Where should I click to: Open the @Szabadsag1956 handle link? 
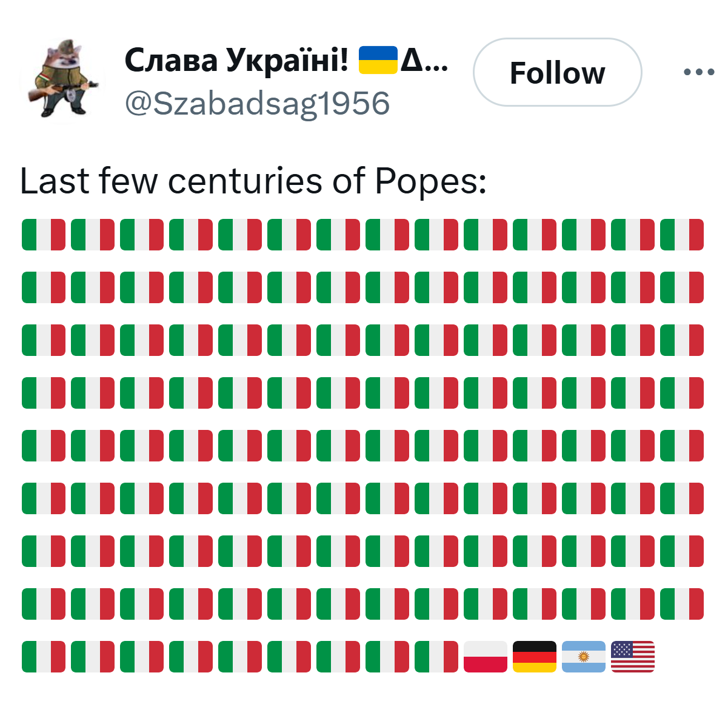tap(257, 103)
